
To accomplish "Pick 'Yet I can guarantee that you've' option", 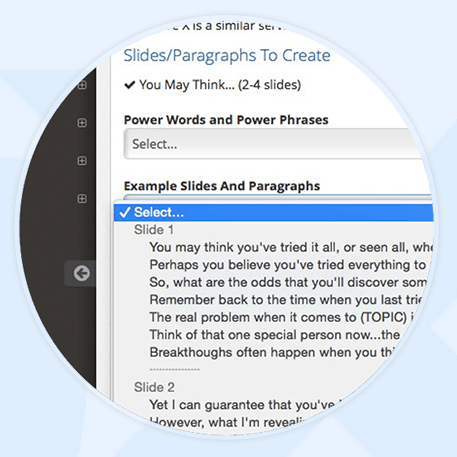I will tap(246, 405).
